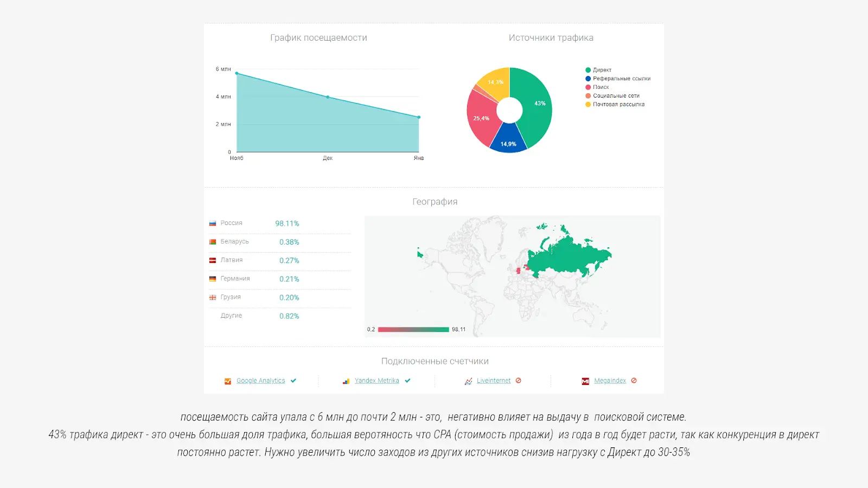
Task: Click the checkmark next to Google Analytics
Action: [293, 381]
